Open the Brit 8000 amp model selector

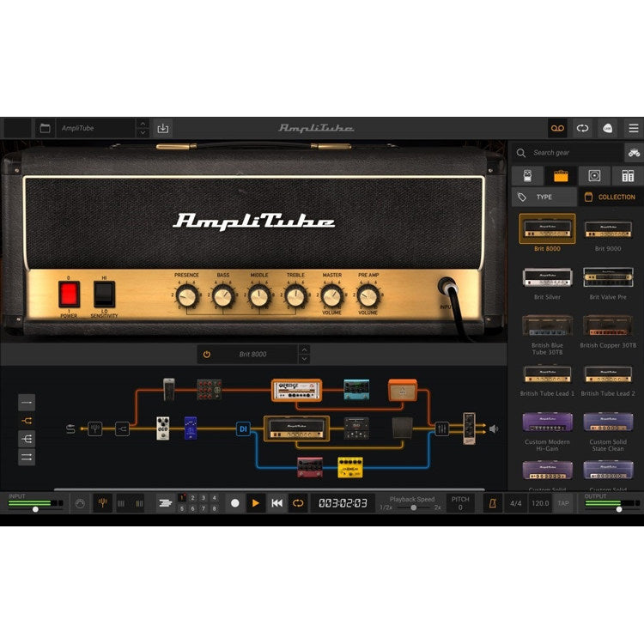pos(252,355)
